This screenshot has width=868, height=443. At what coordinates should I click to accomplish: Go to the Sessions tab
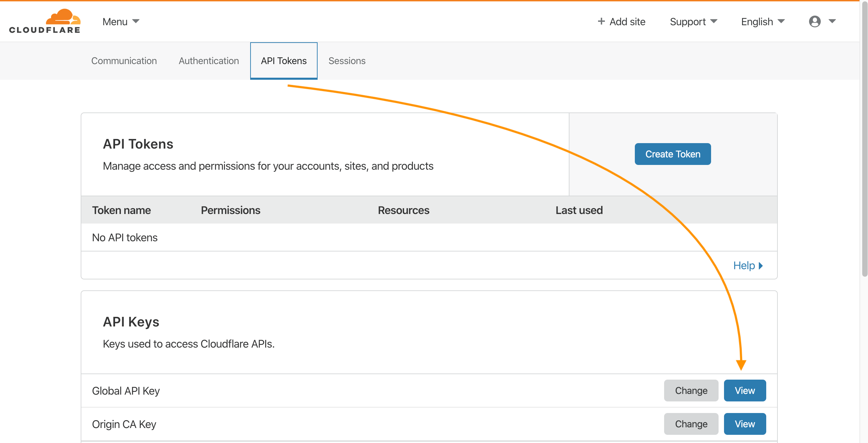click(347, 61)
